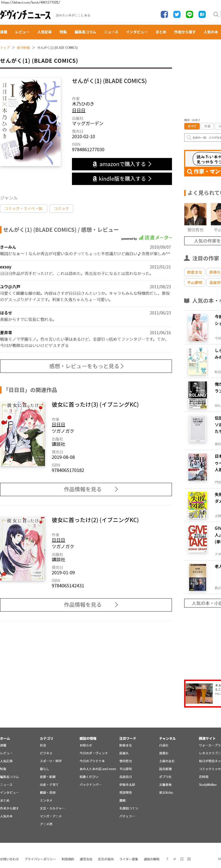Click the kindle版を購入する button
221x868 pixels.
(122, 179)
